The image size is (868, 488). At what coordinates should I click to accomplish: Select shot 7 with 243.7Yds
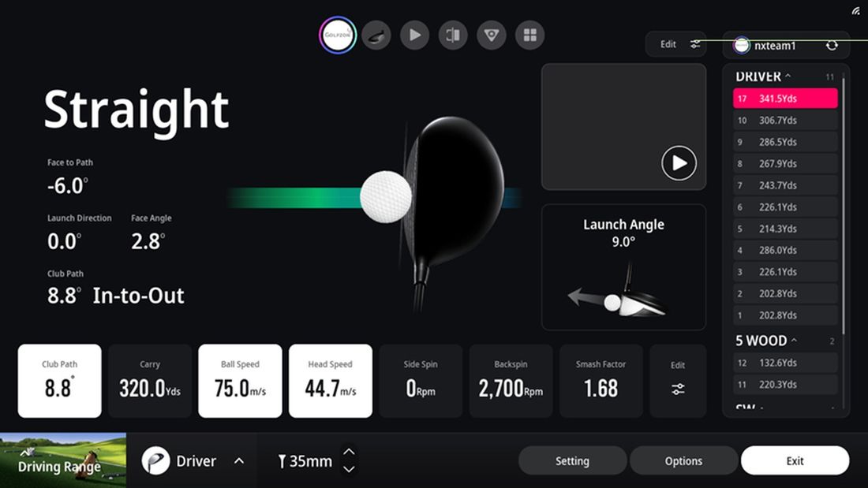tap(785, 184)
